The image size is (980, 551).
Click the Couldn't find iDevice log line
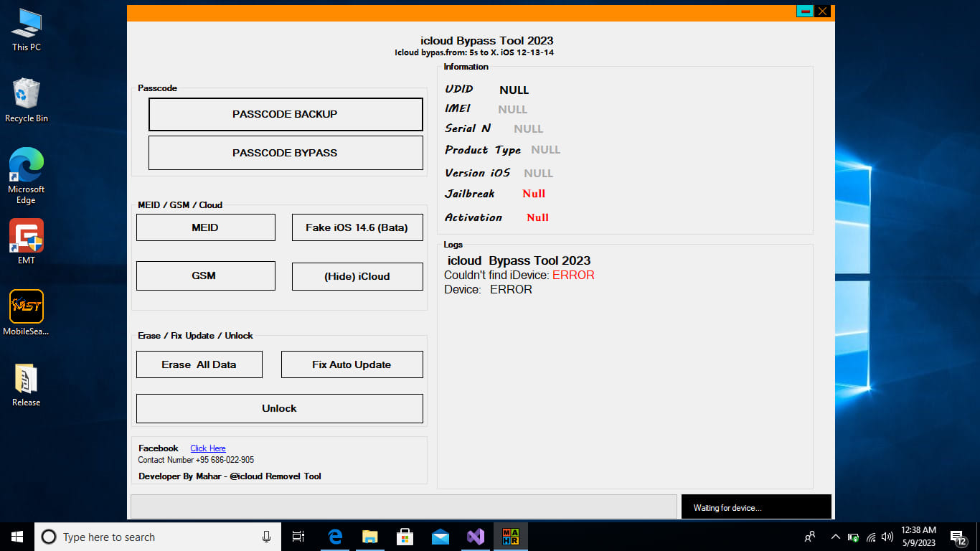pos(519,275)
